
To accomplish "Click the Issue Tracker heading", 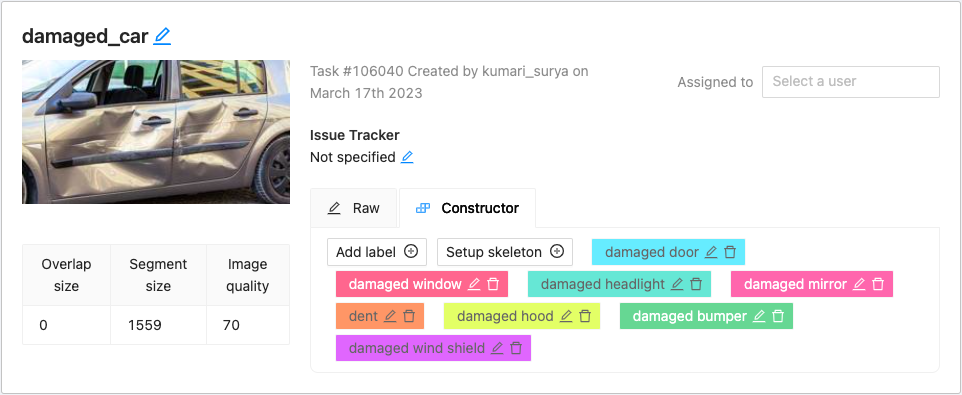I will tap(355, 135).
